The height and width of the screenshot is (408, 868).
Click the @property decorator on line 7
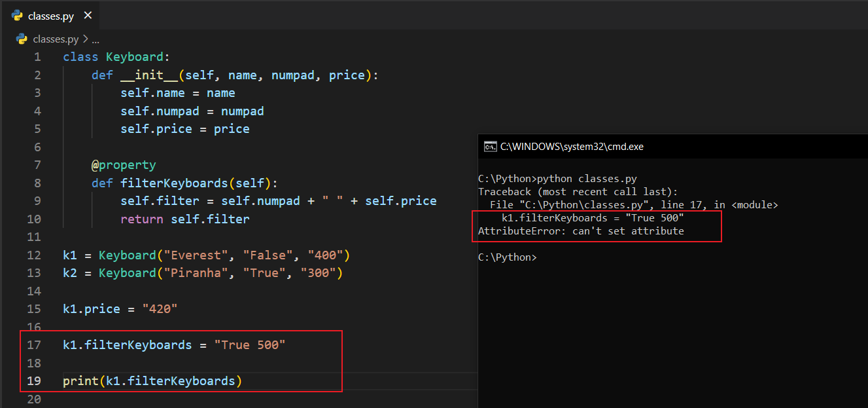coord(124,165)
